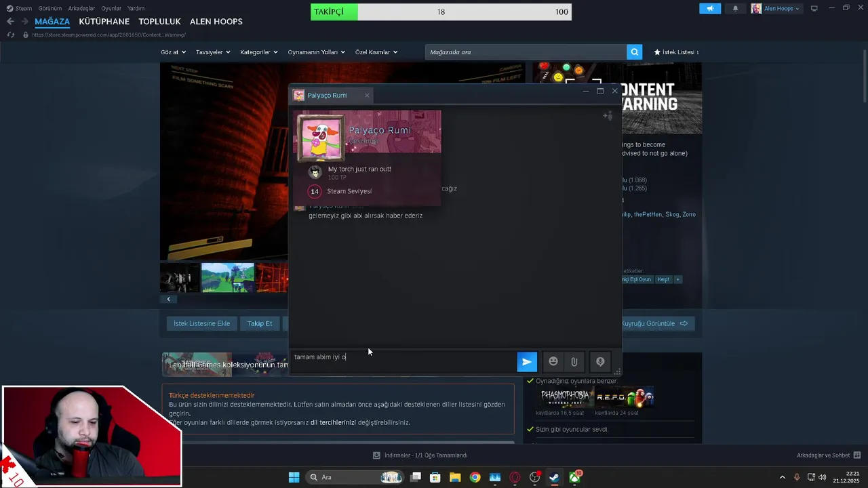Open the ALEN HOOPS profile tab
The width and height of the screenshot is (868, 488).
216,22
